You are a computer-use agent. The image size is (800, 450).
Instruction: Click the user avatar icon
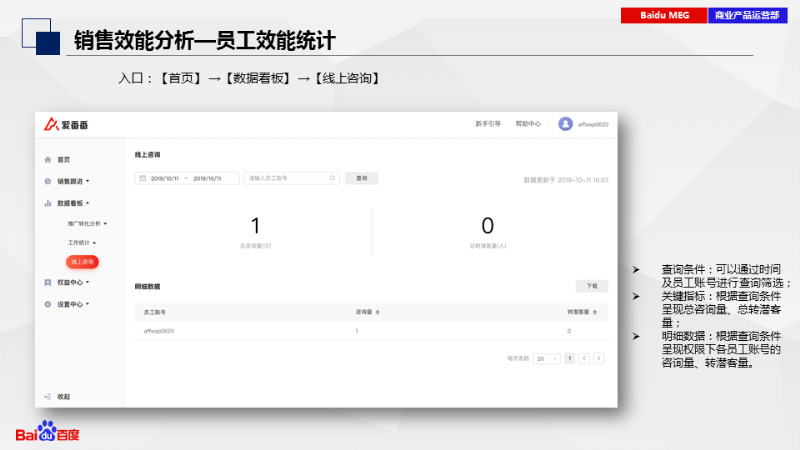(565, 124)
